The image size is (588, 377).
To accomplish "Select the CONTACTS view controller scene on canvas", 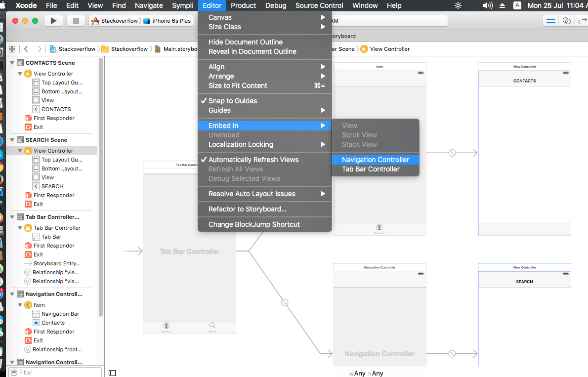I will tap(524, 149).
